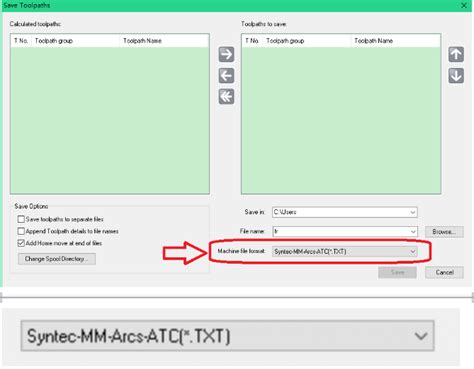
Task: Click the Change Spool Directory button
Action: pos(57,259)
